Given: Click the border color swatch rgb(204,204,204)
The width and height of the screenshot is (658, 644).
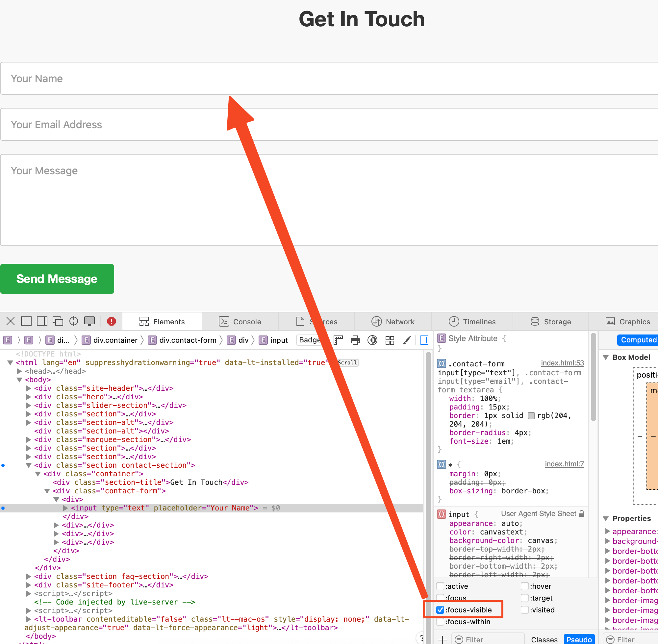Looking at the screenshot, I should point(531,416).
